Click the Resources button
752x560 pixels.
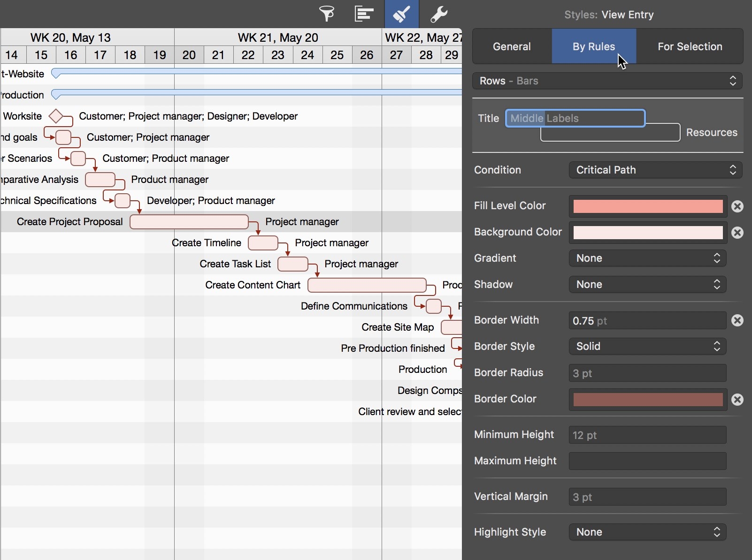[x=711, y=132]
